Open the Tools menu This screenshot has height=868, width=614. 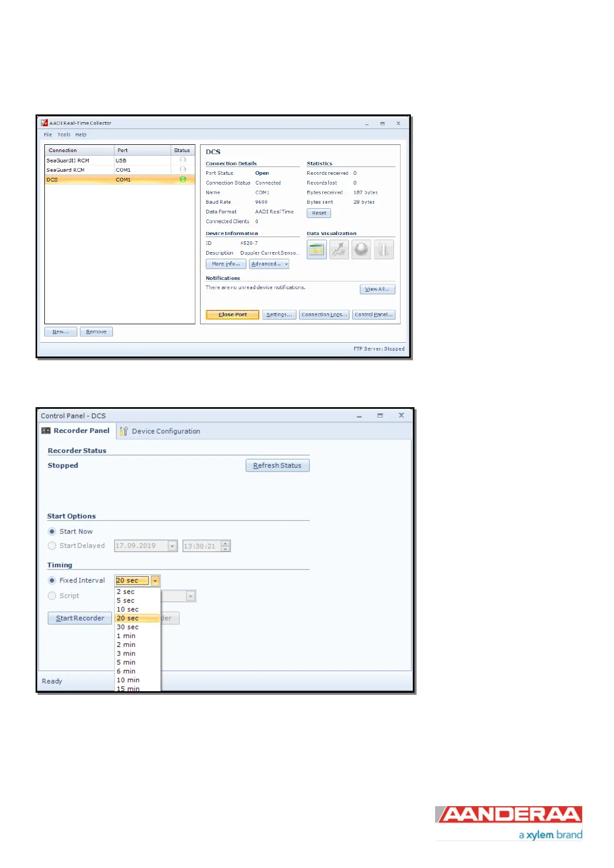click(x=64, y=135)
